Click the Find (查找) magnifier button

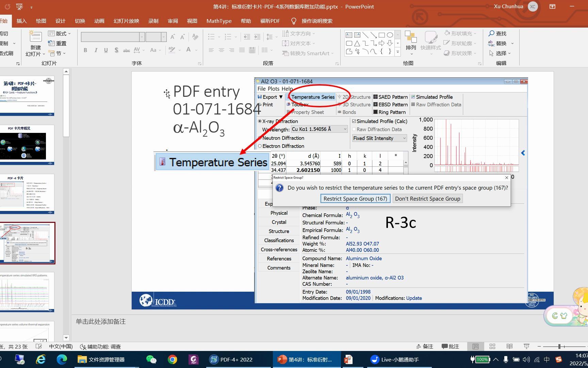point(497,33)
